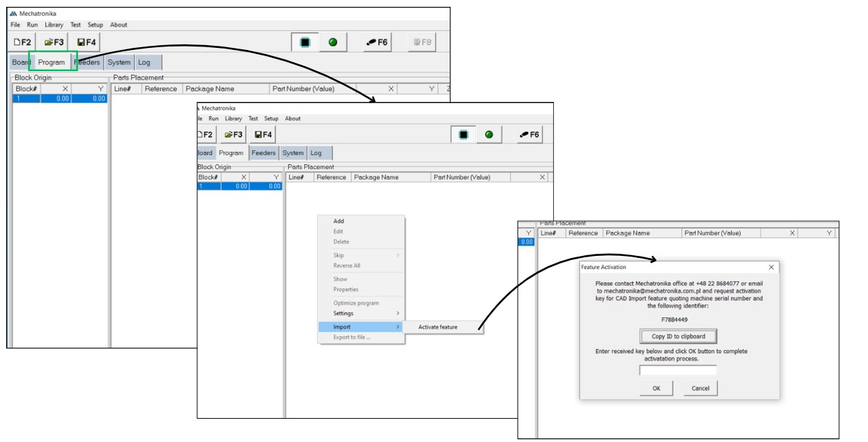The image size is (868, 442).
Task: Click the F4 save button in the middle window
Action: (262, 135)
